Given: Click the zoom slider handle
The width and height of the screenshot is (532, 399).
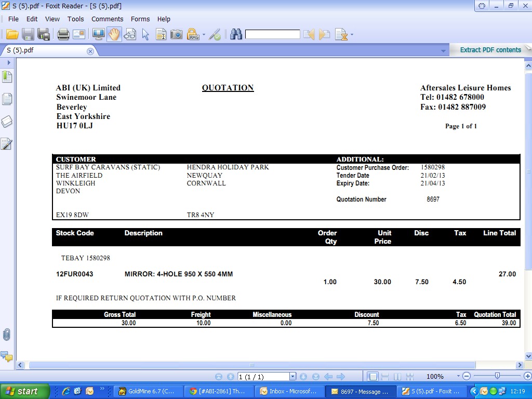Looking at the screenshot, I should [497, 376].
